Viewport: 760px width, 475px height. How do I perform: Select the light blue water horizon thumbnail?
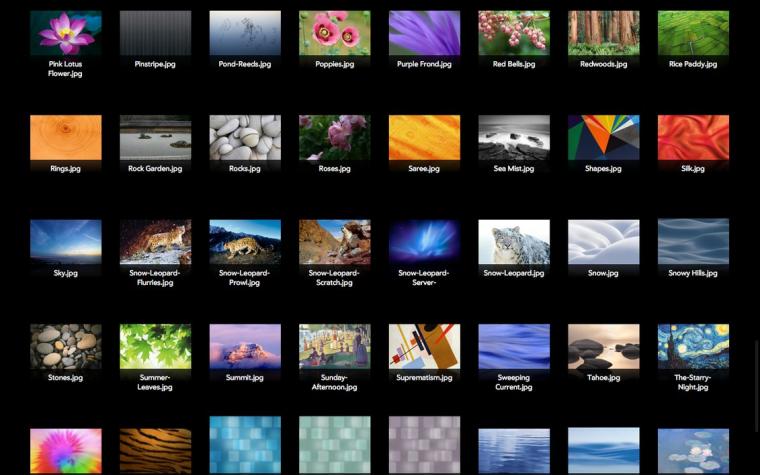[603, 451]
